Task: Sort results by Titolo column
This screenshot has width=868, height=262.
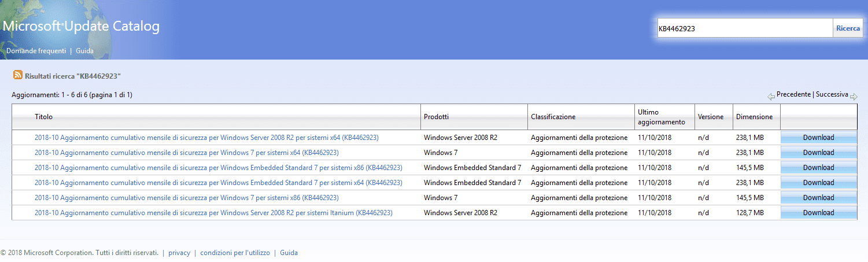Action: (x=43, y=117)
